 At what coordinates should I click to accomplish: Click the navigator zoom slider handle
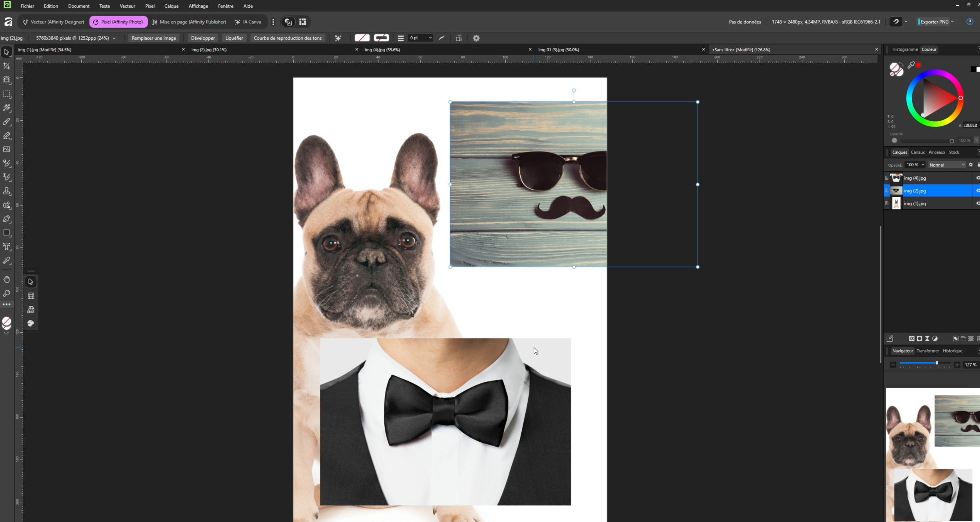(x=936, y=363)
